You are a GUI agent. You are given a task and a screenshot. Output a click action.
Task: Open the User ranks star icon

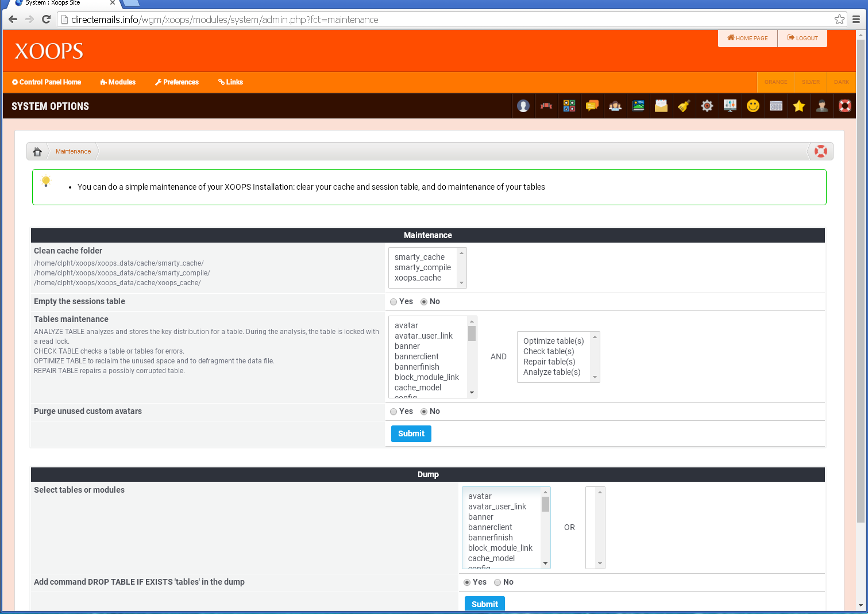[x=799, y=106]
